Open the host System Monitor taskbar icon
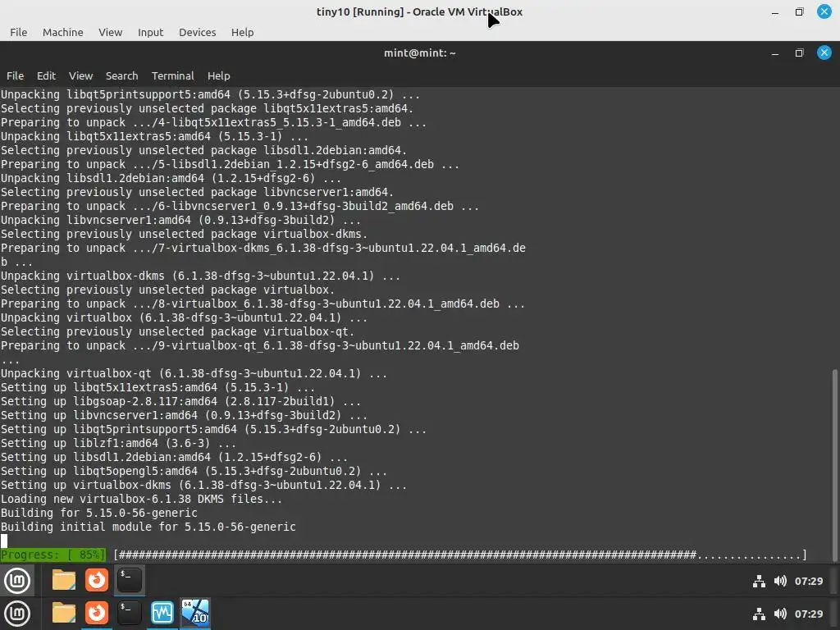 [162, 614]
